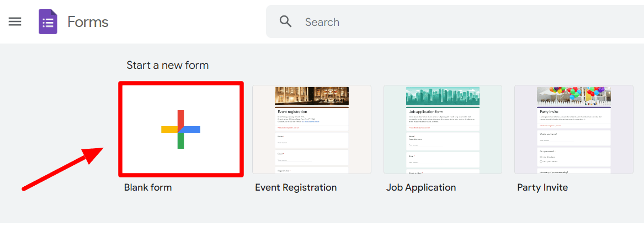Click the Event Registration label
This screenshot has width=644, height=227.
[x=296, y=188]
